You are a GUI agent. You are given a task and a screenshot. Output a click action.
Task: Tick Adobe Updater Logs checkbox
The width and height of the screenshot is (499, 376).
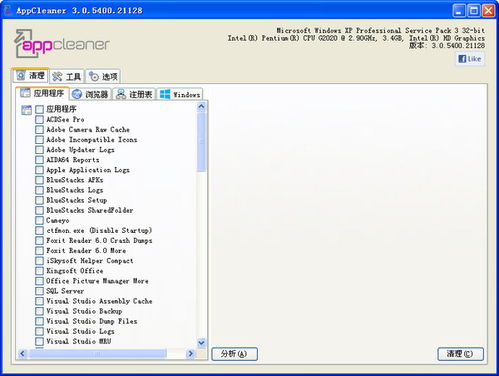(x=39, y=150)
